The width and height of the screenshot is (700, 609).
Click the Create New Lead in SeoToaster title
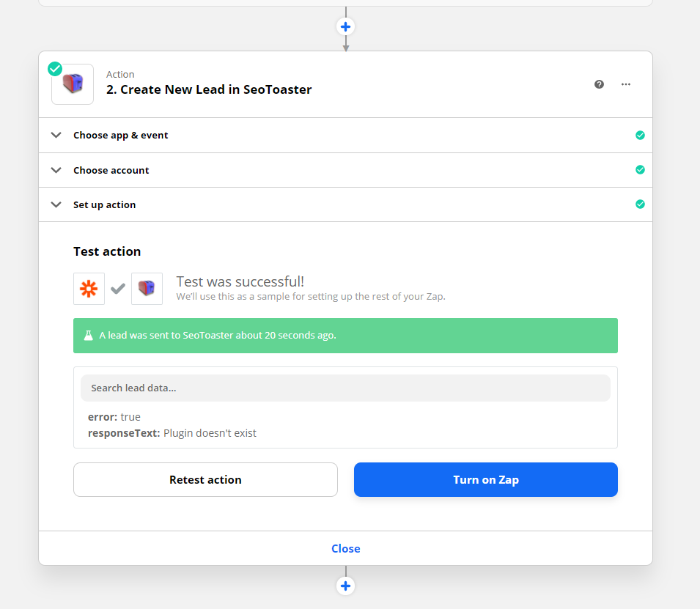click(209, 89)
